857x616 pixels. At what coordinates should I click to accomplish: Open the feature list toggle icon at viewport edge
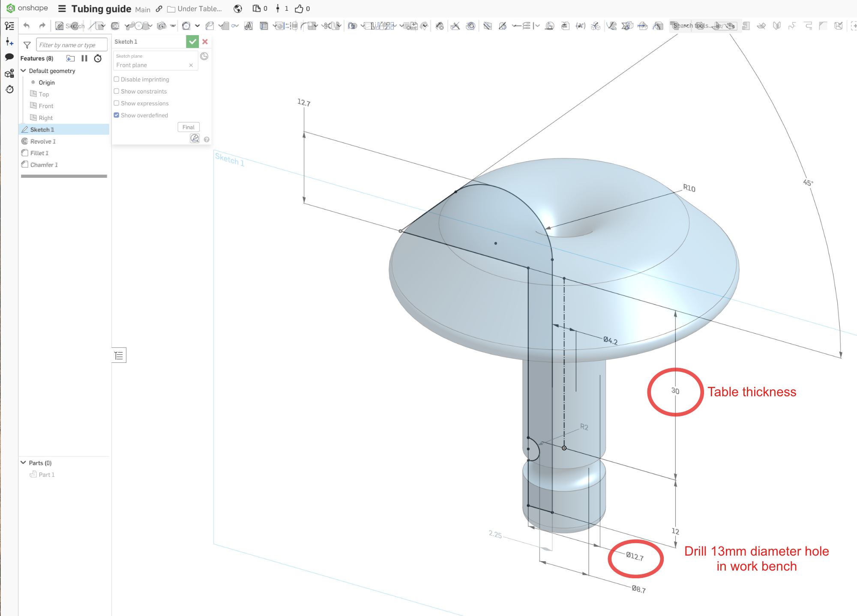click(119, 355)
